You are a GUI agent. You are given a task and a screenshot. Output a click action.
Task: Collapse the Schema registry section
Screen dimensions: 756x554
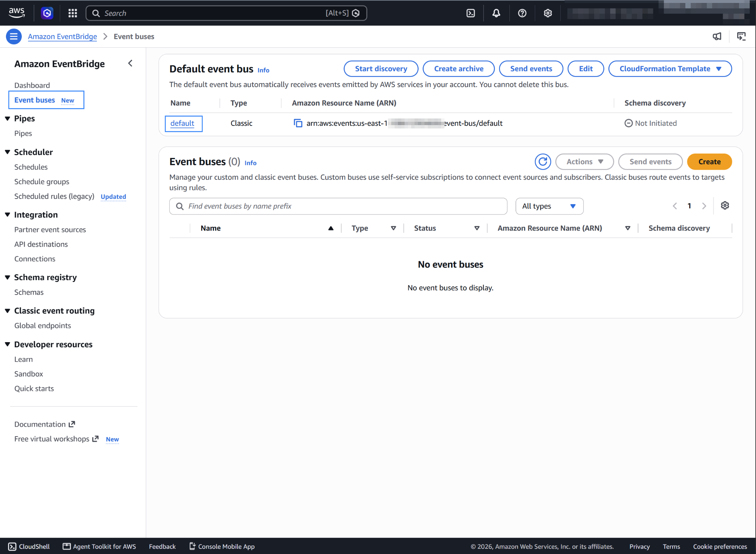7,278
